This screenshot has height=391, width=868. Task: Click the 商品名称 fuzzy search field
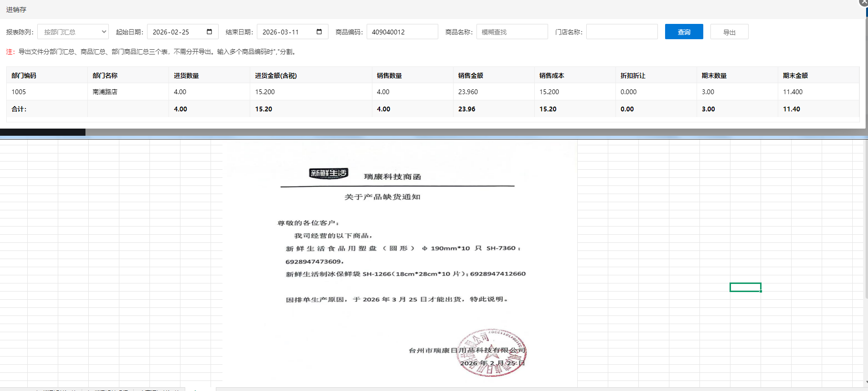click(512, 32)
